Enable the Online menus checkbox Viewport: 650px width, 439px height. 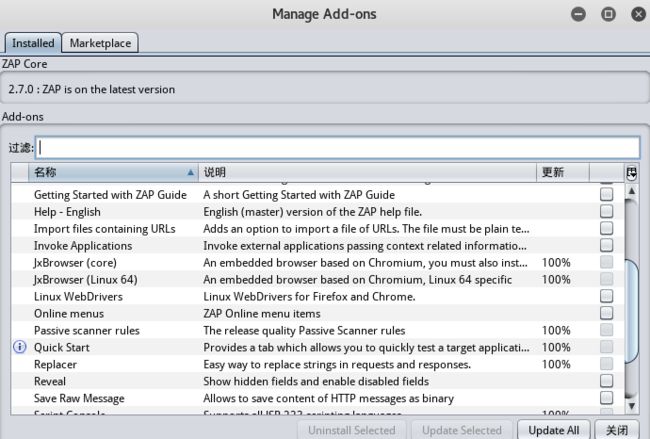(x=606, y=313)
